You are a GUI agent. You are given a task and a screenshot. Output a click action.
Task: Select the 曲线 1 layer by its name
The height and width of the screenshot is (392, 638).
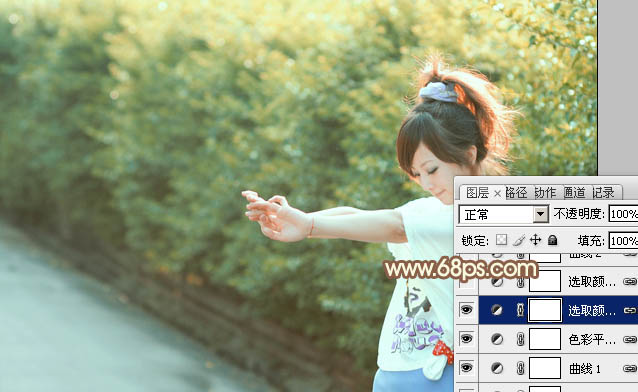pos(585,369)
